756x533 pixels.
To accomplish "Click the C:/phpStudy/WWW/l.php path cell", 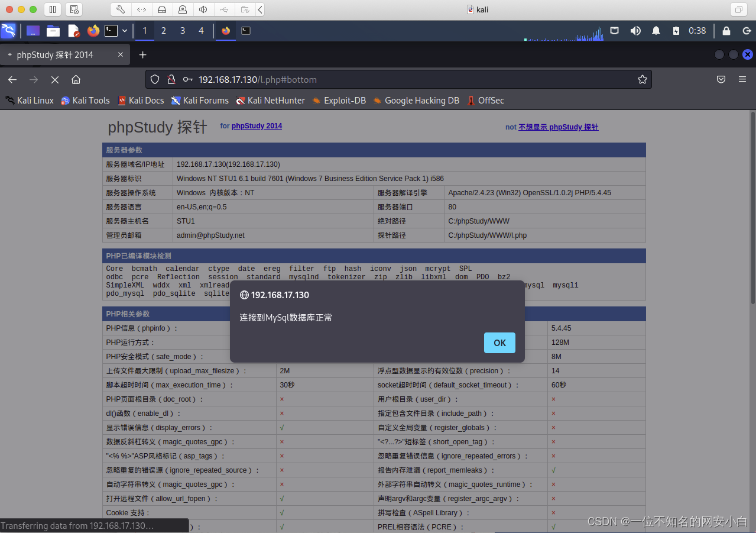I will pyautogui.click(x=545, y=235).
